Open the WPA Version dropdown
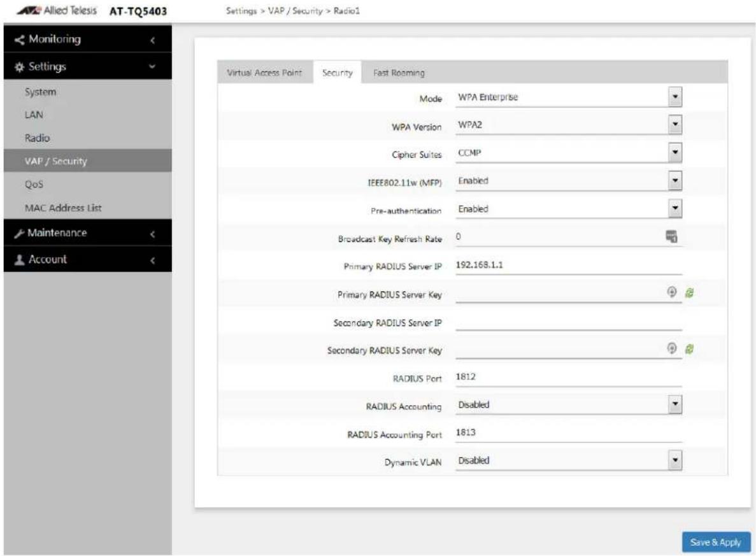This screenshot has height=556, width=756. pyautogui.click(x=569, y=125)
